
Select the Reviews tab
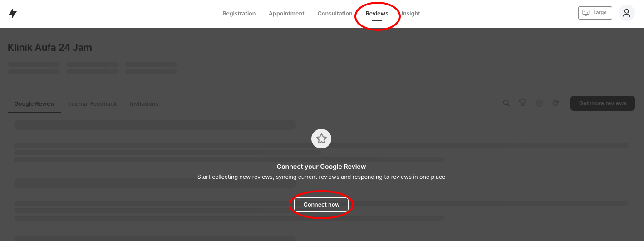377,14
